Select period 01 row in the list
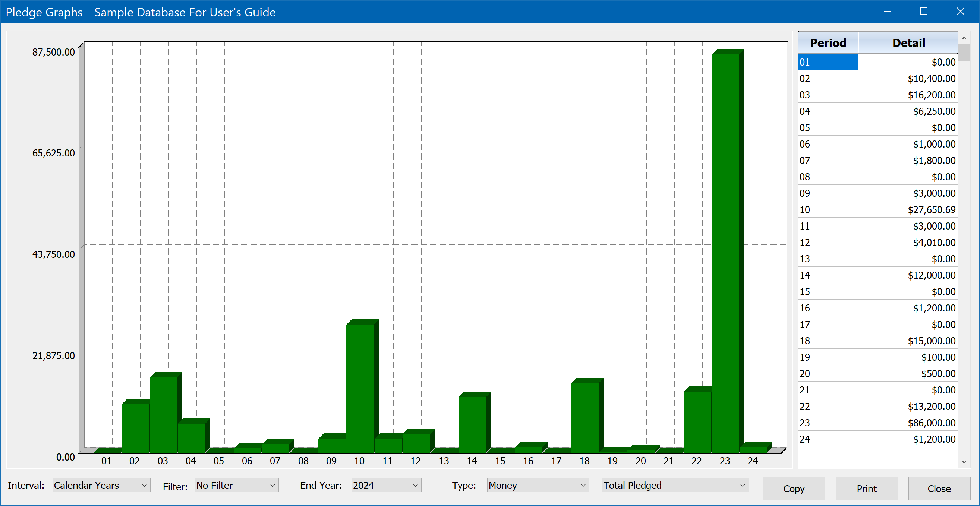Image resolution: width=980 pixels, height=506 pixels. (877, 62)
